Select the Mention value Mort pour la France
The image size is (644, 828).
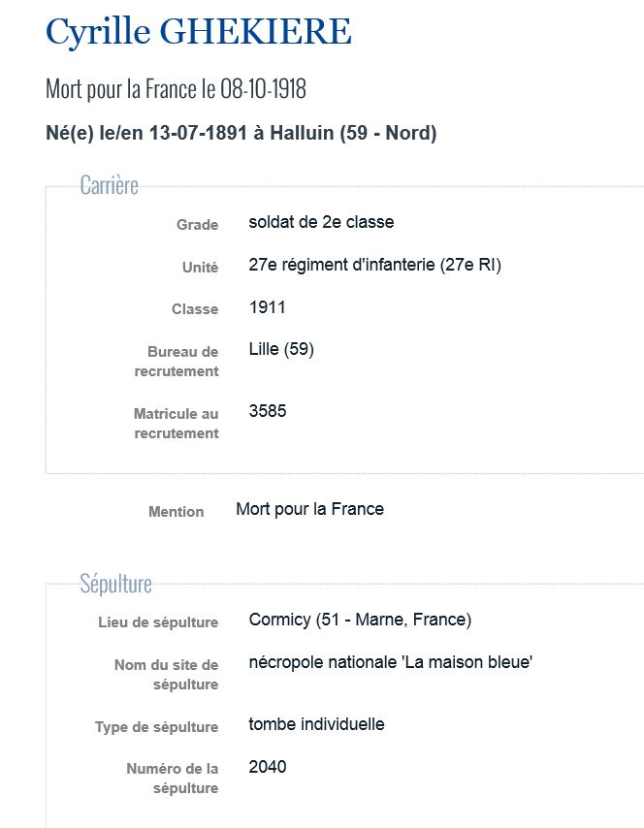tap(309, 509)
